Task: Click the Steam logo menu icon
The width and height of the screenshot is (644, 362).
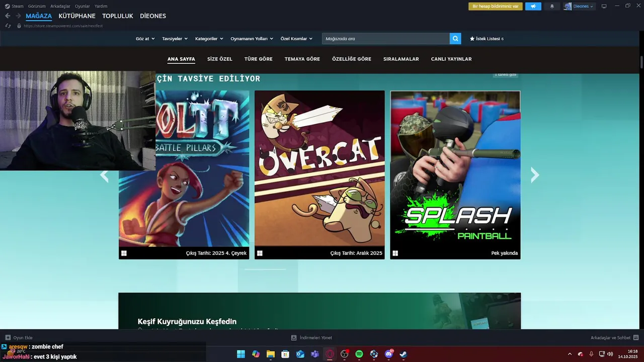Action: [x=7, y=6]
